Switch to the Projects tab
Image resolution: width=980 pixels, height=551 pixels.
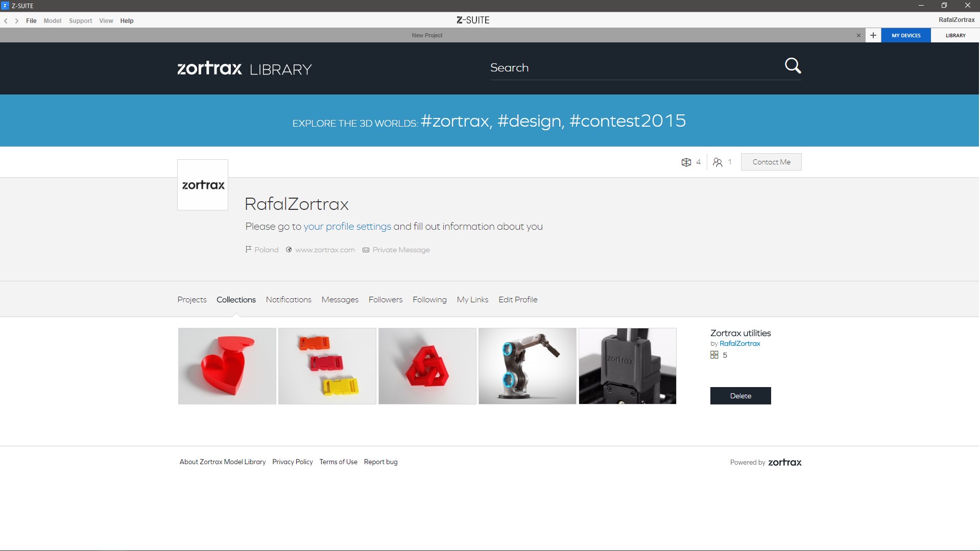click(x=192, y=300)
